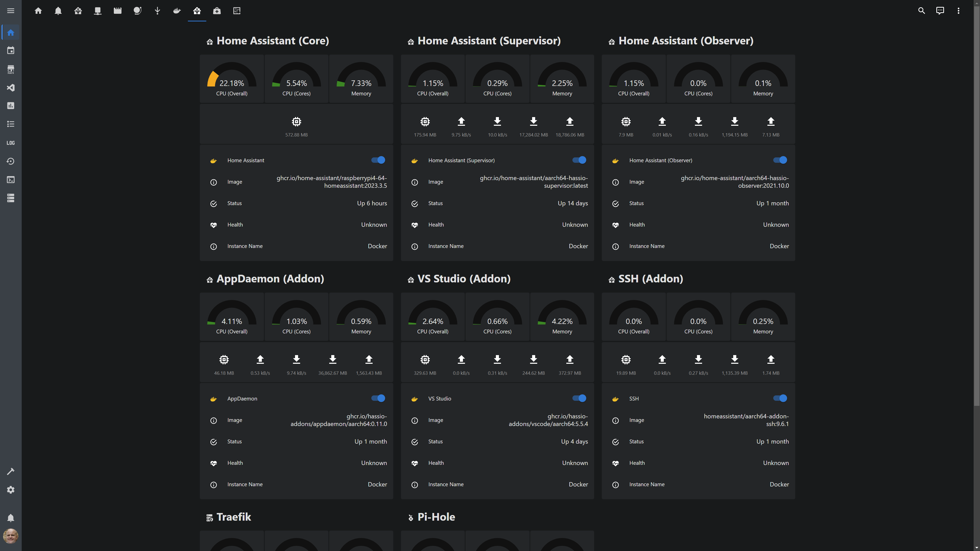The height and width of the screenshot is (551, 980).
Task: Open the three-dot overflow menu
Action: coord(958,11)
